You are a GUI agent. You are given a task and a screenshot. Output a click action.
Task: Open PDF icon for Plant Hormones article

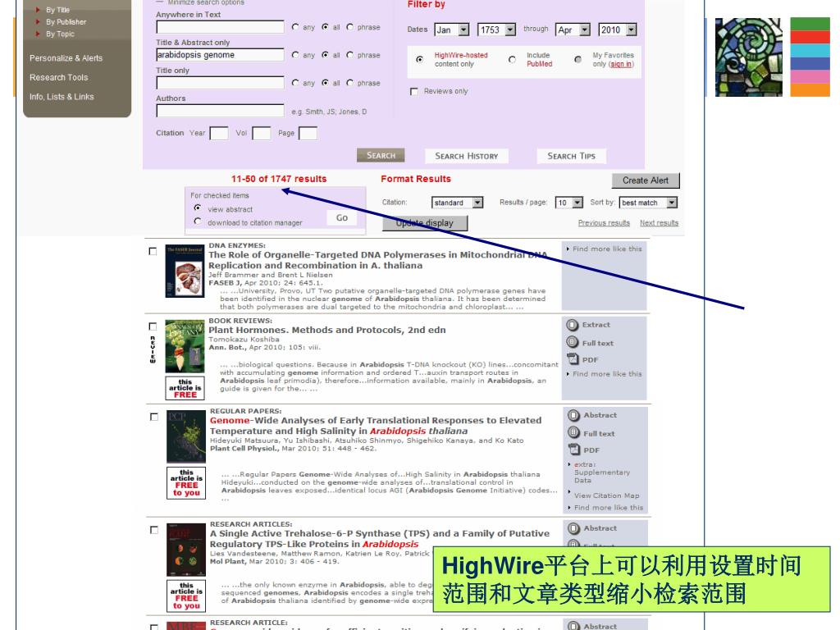point(573,359)
